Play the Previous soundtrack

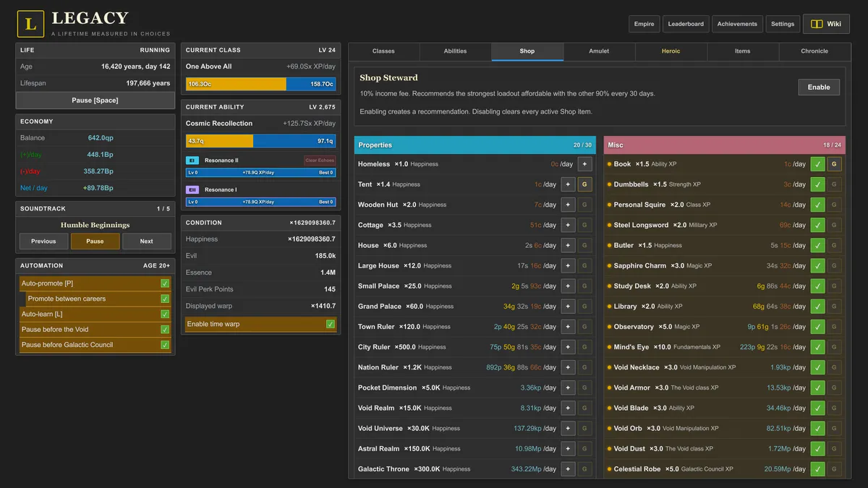(43, 241)
